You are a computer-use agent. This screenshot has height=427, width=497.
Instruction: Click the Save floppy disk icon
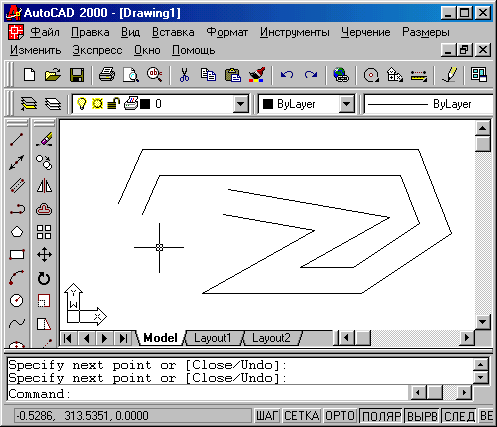77,75
